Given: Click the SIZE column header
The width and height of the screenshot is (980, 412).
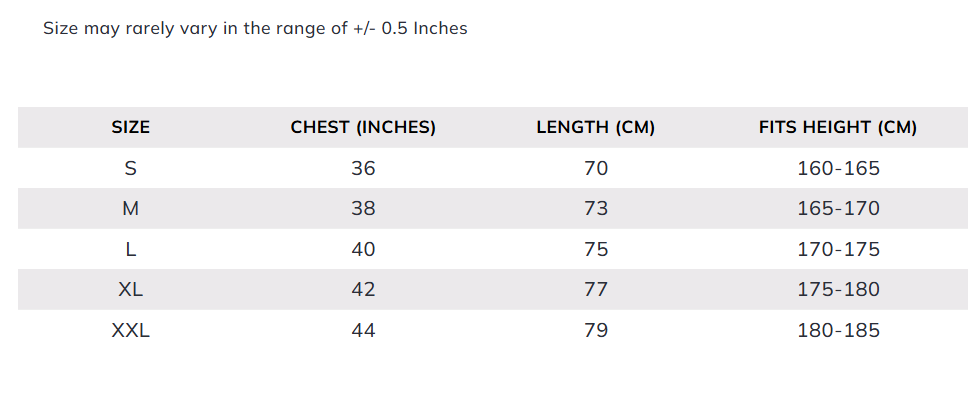Looking at the screenshot, I should click(131, 128).
